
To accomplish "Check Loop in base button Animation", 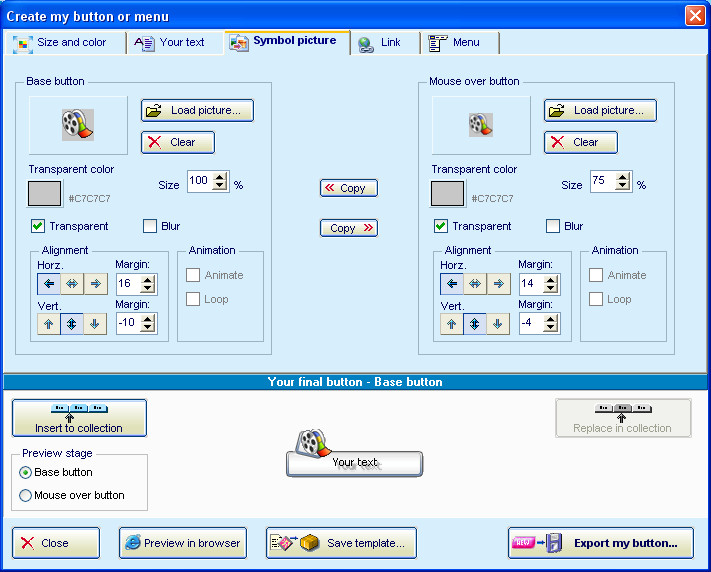I will [x=193, y=299].
